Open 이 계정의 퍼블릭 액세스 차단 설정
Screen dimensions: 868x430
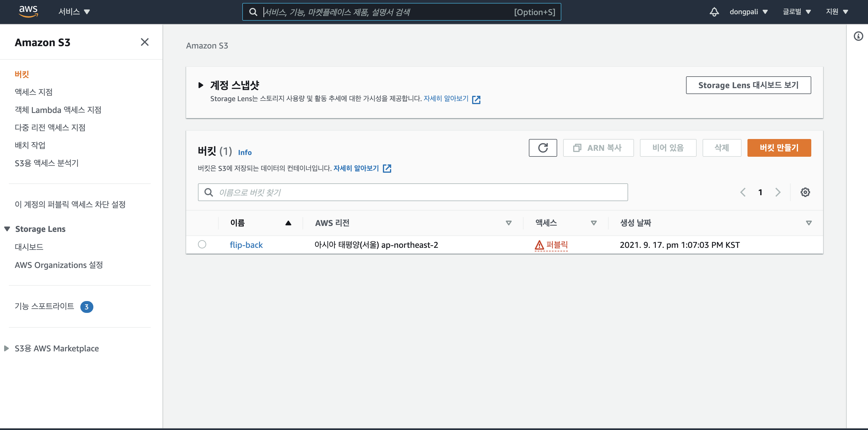(70, 204)
